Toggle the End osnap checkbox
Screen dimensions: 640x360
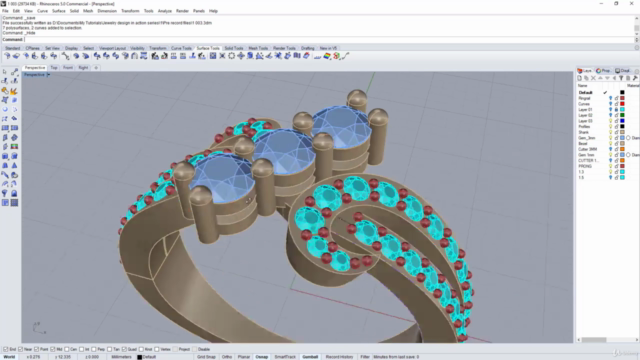coord(6,349)
